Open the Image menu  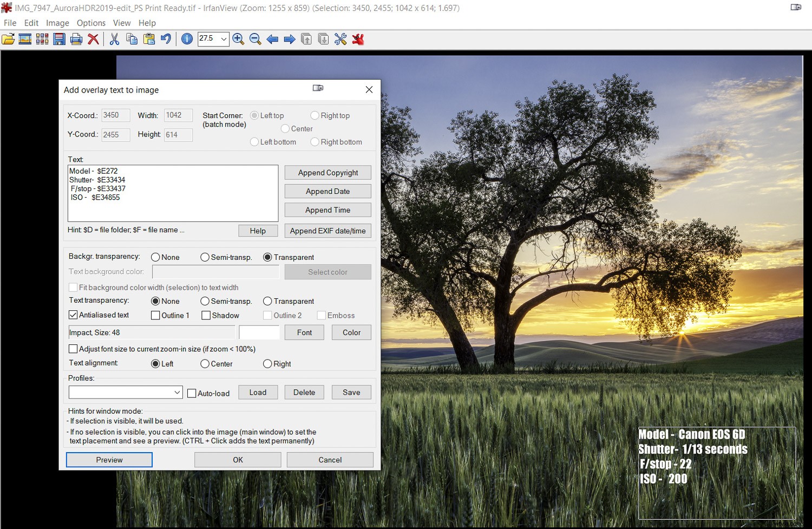57,23
